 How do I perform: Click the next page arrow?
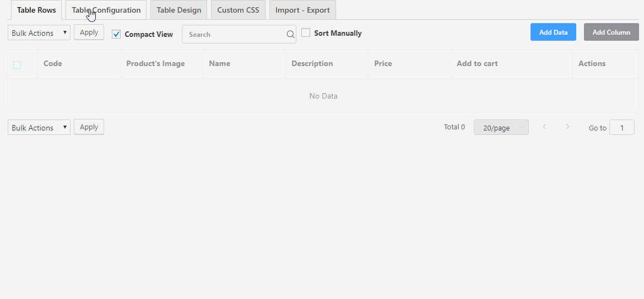point(567,127)
